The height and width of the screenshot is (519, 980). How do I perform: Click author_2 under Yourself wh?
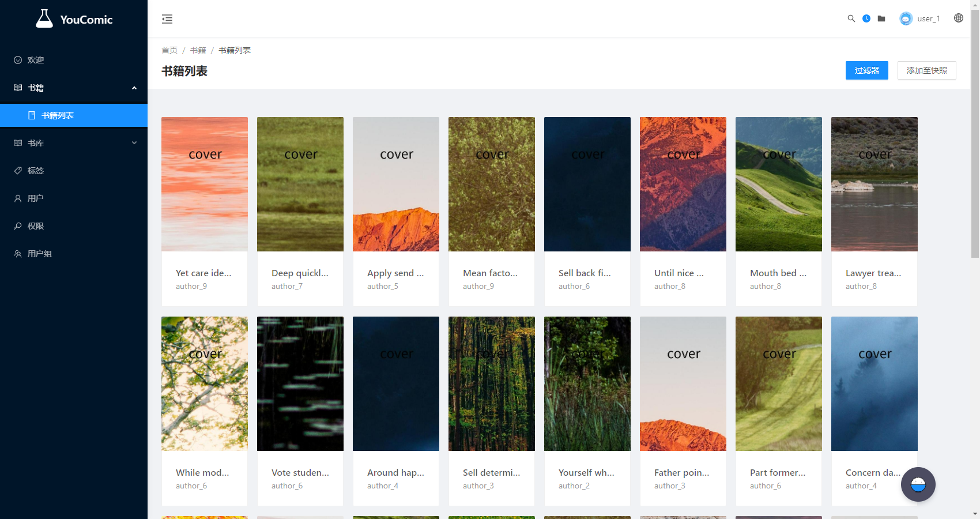(x=574, y=486)
